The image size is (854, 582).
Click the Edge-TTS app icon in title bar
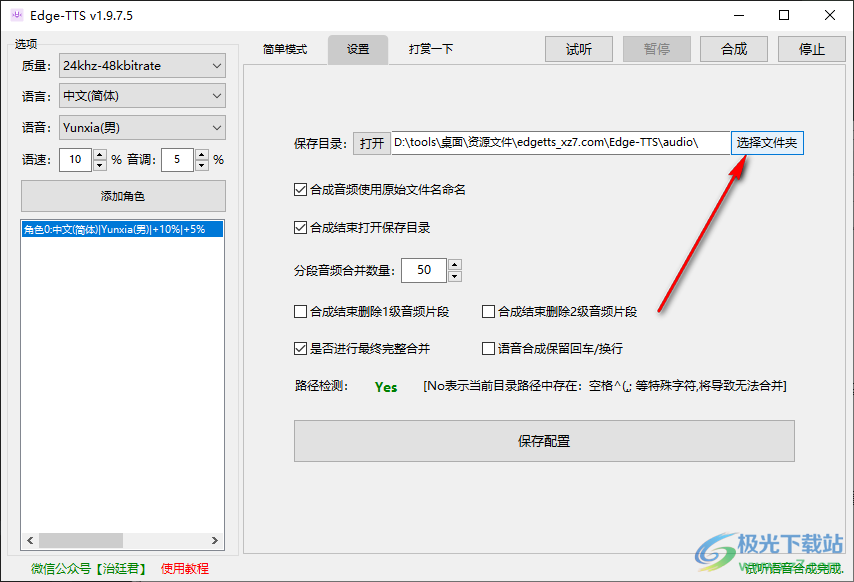(x=17, y=15)
